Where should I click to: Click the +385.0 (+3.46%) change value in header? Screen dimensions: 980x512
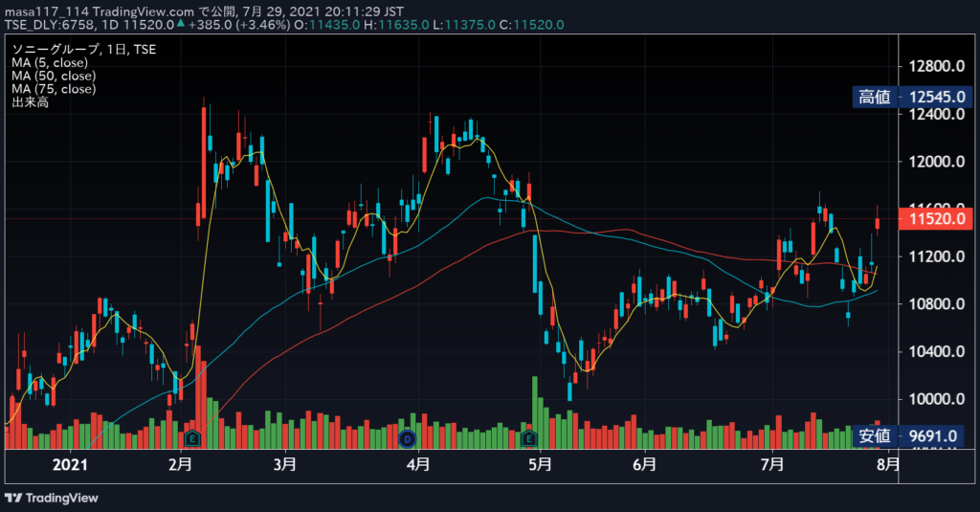[239, 25]
